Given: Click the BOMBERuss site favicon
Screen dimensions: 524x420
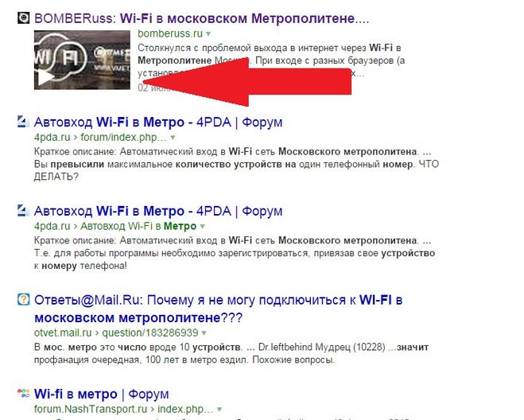Looking at the screenshot, I should pyautogui.click(x=23, y=17).
